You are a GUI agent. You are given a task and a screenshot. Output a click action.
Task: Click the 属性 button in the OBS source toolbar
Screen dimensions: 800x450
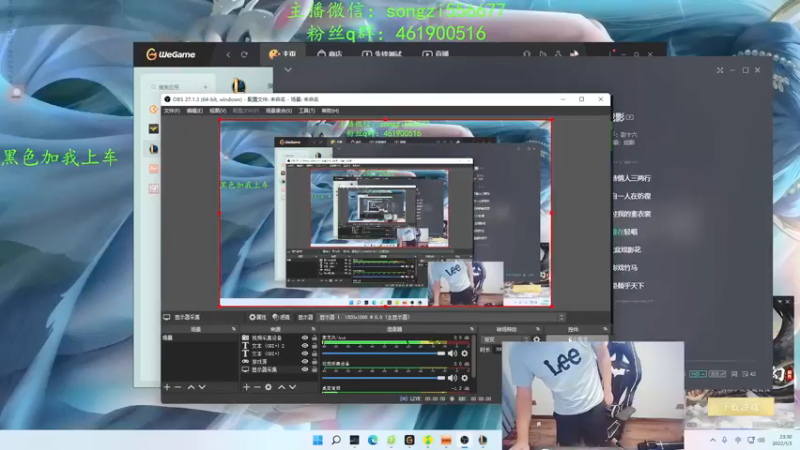[258, 317]
